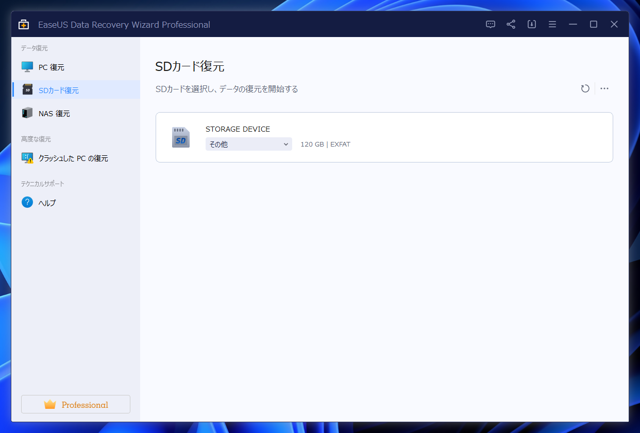Maximize the EaseUS window
Image resolution: width=640 pixels, height=433 pixels.
point(593,24)
